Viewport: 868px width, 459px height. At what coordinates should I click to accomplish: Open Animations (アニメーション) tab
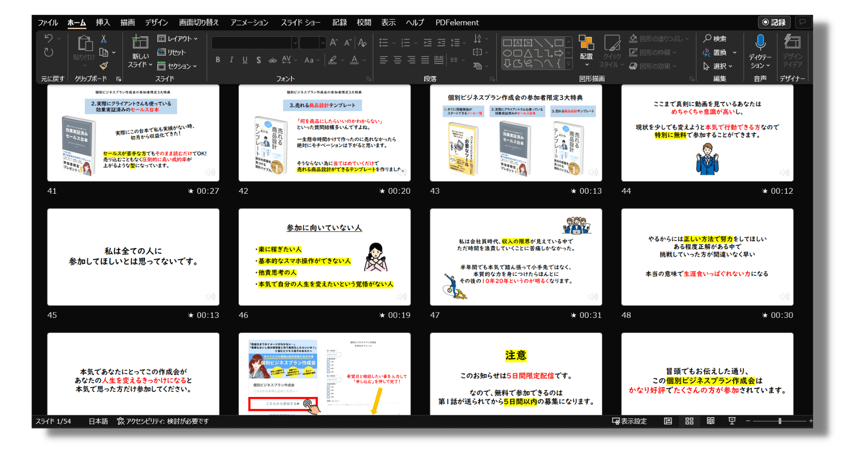tap(249, 22)
